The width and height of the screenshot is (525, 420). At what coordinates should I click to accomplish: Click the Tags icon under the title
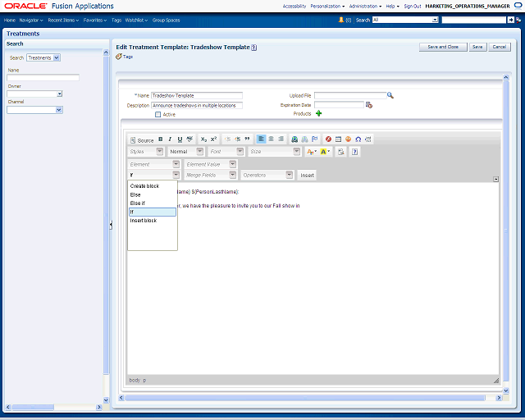point(119,57)
